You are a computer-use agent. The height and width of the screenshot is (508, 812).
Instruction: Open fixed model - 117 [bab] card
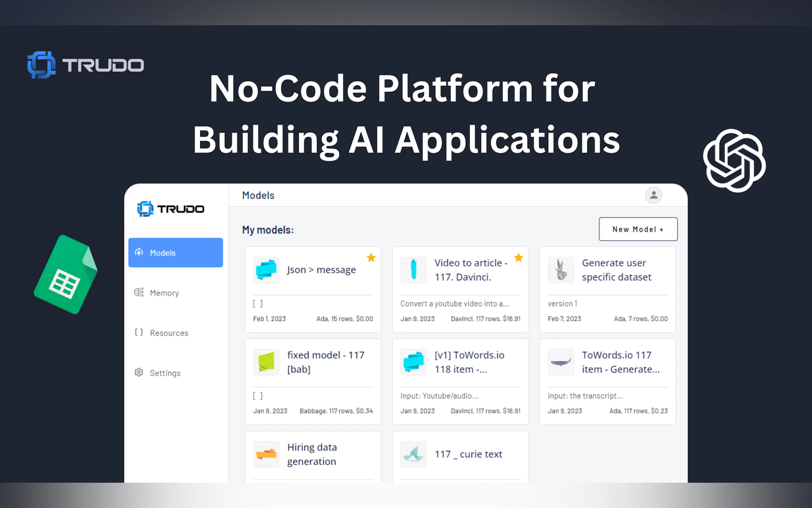tap(325, 362)
